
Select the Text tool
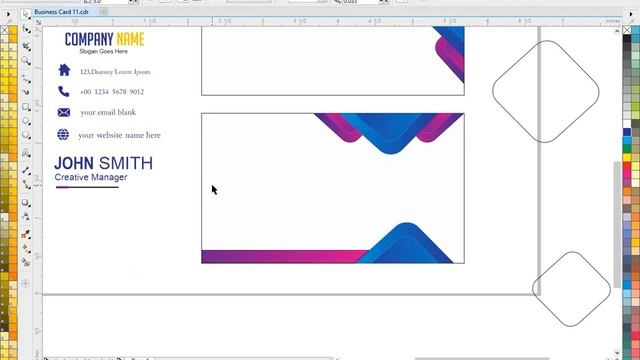(26, 153)
